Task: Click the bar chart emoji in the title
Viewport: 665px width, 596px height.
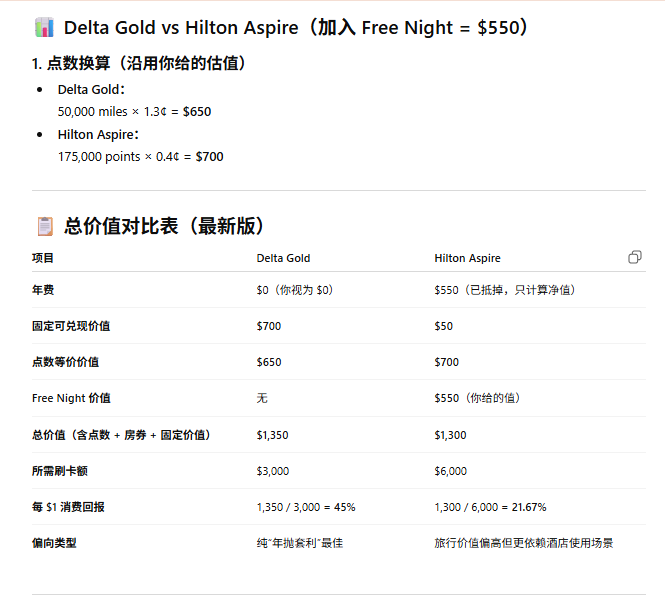Action: [x=43, y=28]
